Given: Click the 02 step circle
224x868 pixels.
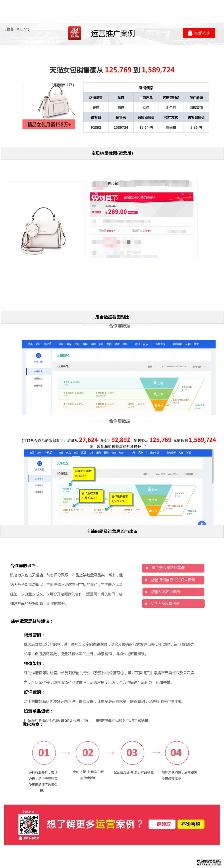Looking at the screenshot, I should (x=88, y=753).
